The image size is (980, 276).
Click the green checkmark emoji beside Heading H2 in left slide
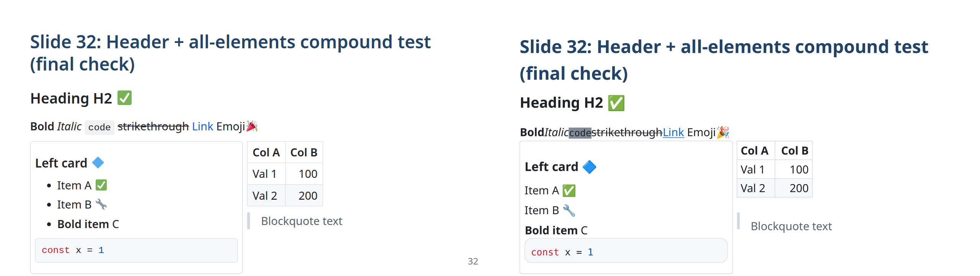point(124,98)
